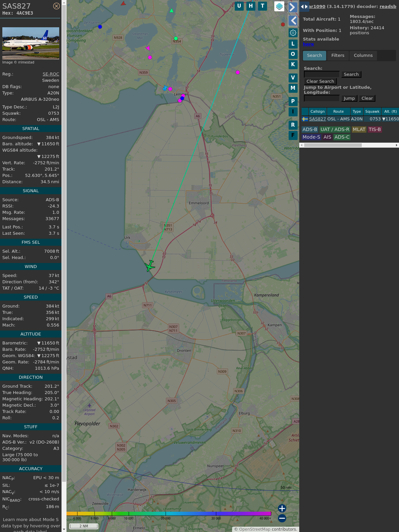
Task: Click the sidebar toggle arrows next to tar1090
Action: pyautogui.click(x=304, y=6)
